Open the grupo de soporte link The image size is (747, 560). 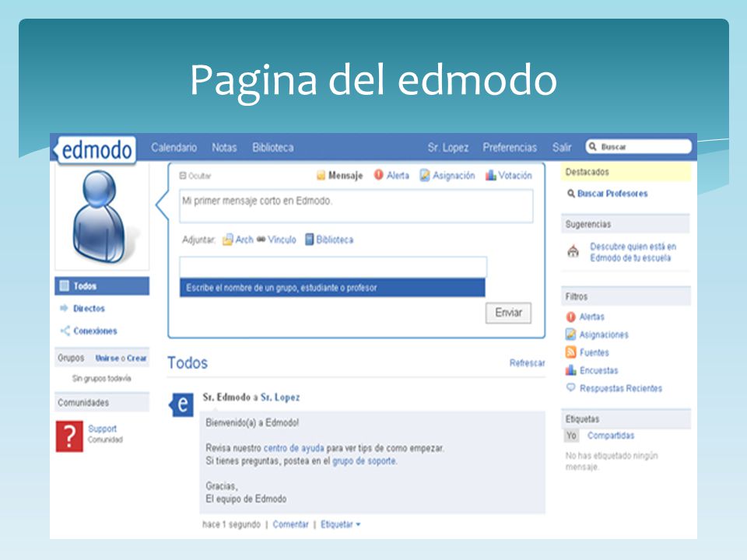364,461
